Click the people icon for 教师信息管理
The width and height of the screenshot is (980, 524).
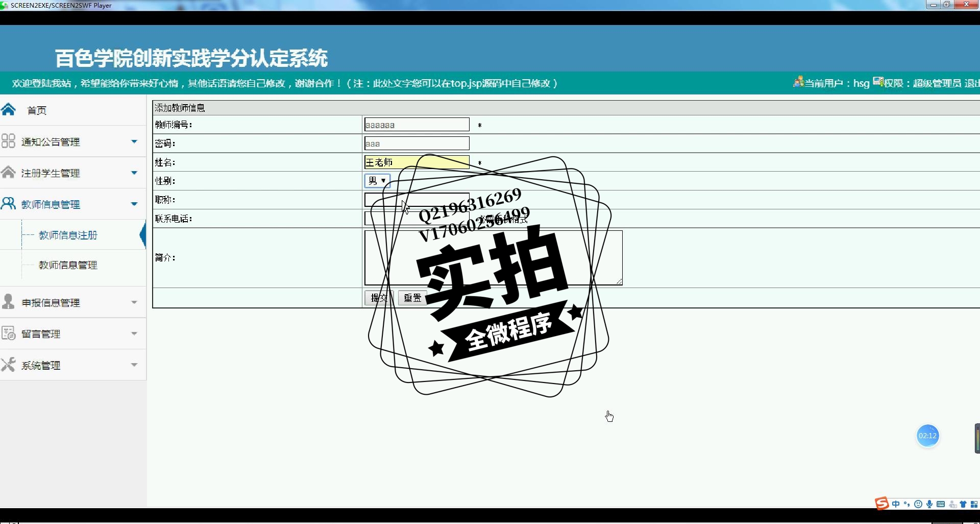tap(8, 204)
